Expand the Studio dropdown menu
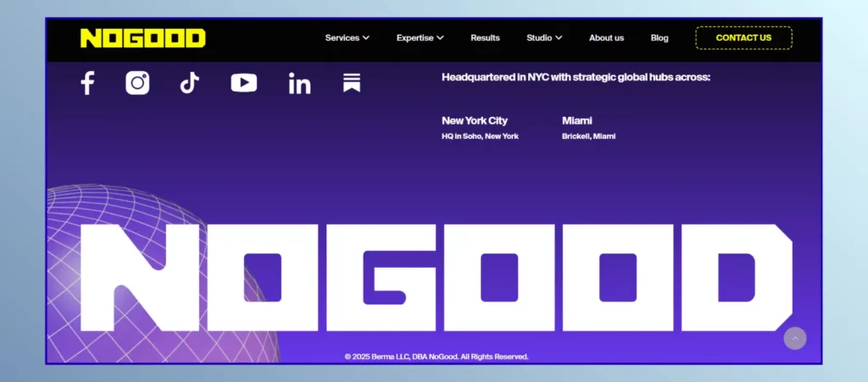Image resolution: width=868 pixels, height=382 pixels. (x=544, y=38)
